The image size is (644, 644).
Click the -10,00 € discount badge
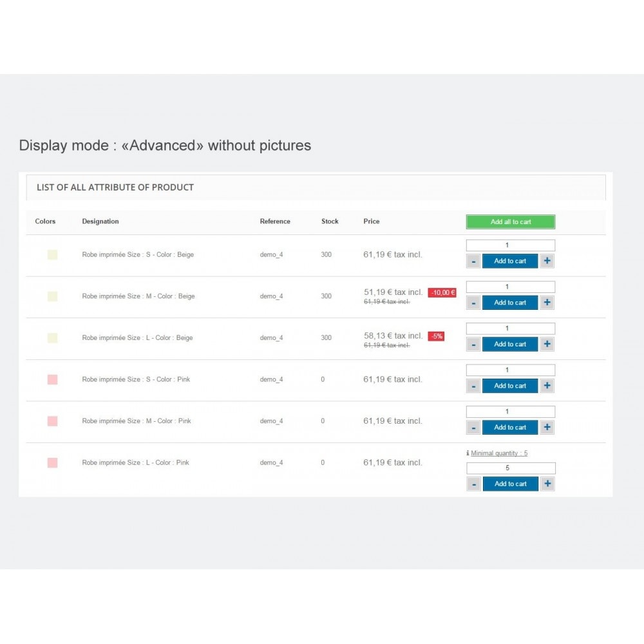coord(442,292)
